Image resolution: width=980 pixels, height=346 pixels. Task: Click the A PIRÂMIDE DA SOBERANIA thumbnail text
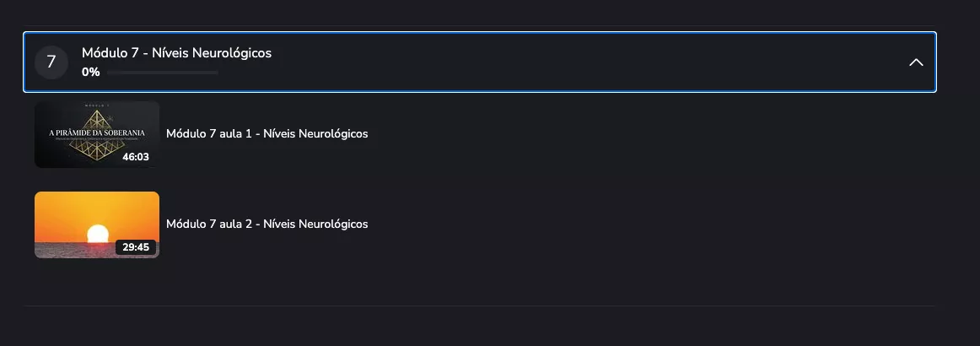(97, 133)
